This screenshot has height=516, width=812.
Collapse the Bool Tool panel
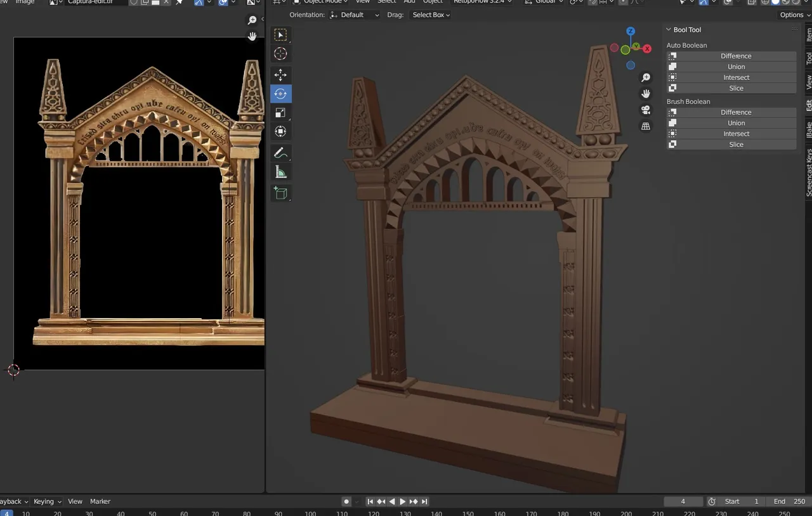(668, 30)
